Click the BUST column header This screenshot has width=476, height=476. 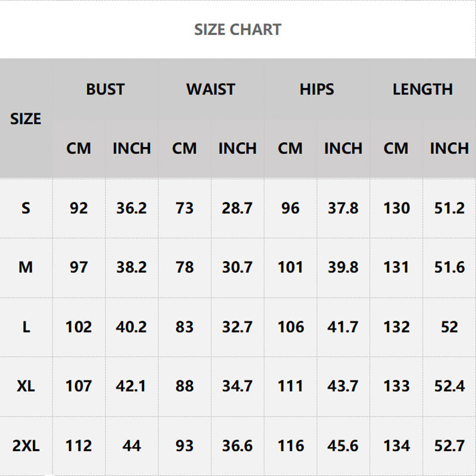pyautogui.click(x=105, y=89)
